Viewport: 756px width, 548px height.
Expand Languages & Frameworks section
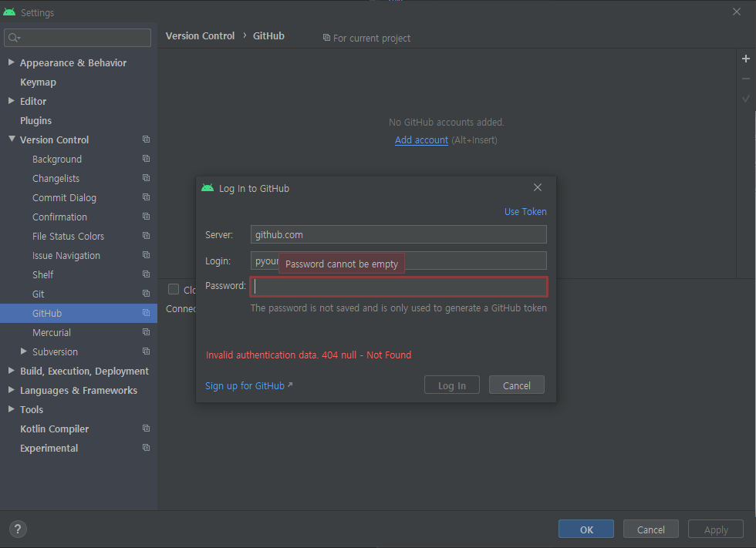[11, 389]
